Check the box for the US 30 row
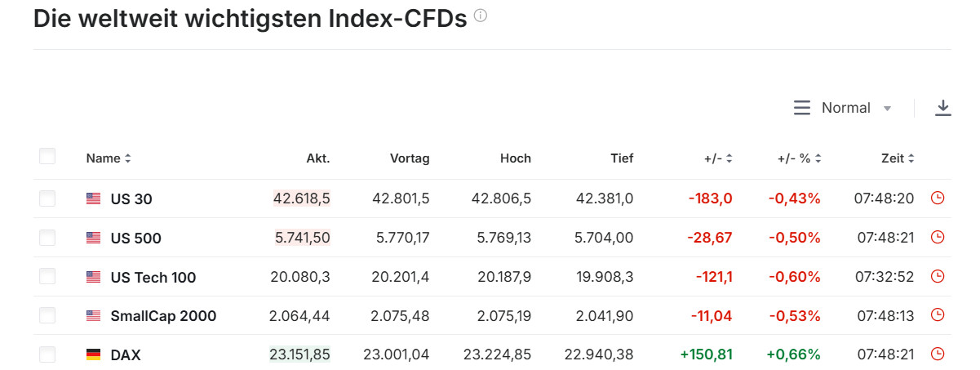This screenshot has height=370, width=980. click(47, 198)
